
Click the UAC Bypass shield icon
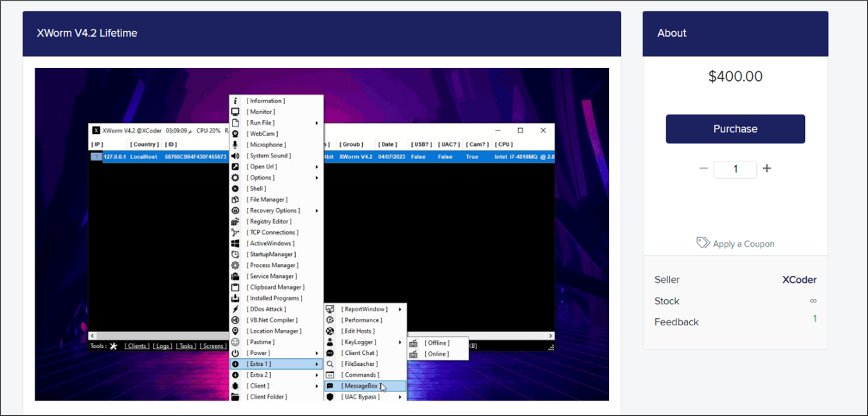pyautogui.click(x=330, y=396)
